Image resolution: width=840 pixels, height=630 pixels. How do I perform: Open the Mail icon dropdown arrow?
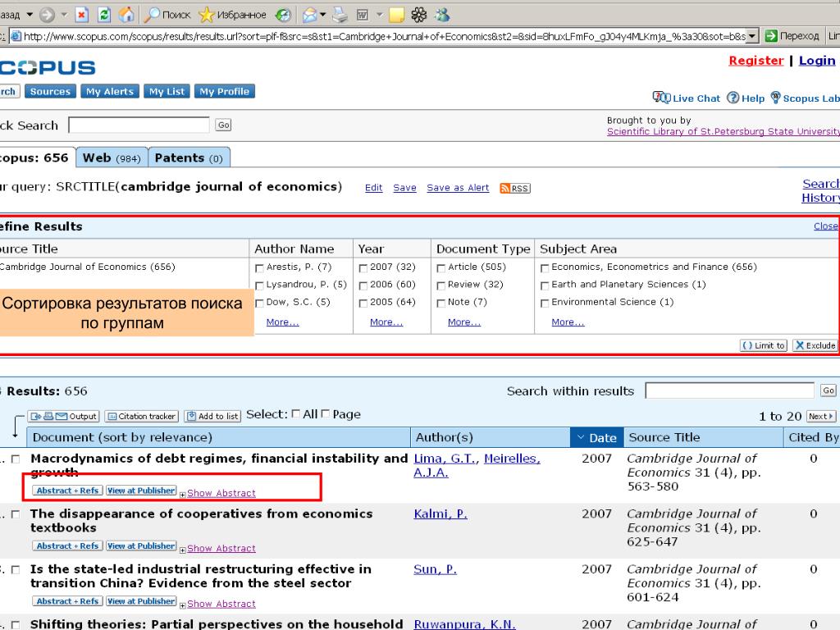[322, 15]
